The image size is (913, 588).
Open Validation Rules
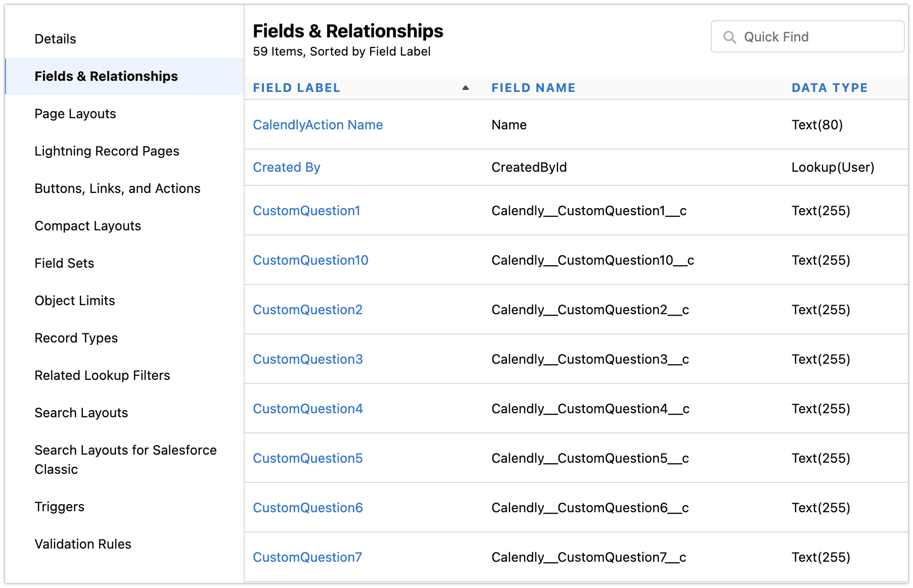coord(82,544)
